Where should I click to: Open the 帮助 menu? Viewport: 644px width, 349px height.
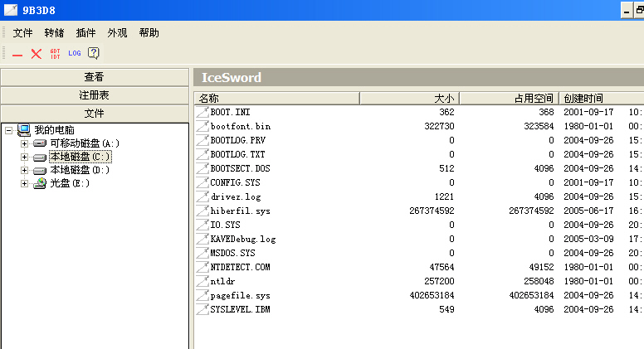pyautogui.click(x=149, y=33)
